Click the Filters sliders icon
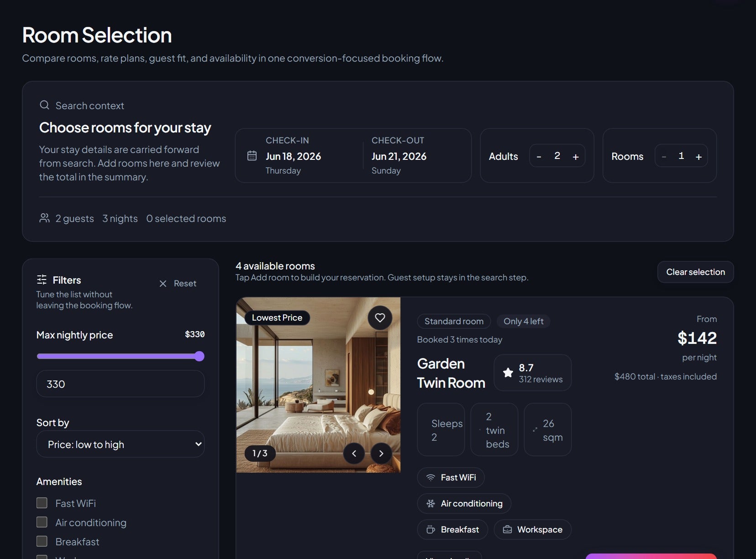 [42, 279]
